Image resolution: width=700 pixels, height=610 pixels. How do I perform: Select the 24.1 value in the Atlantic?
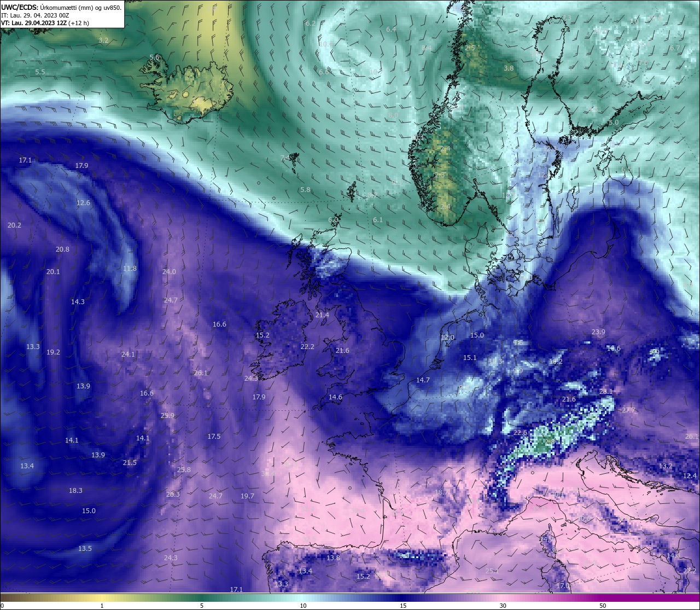pyautogui.click(x=128, y=354)
